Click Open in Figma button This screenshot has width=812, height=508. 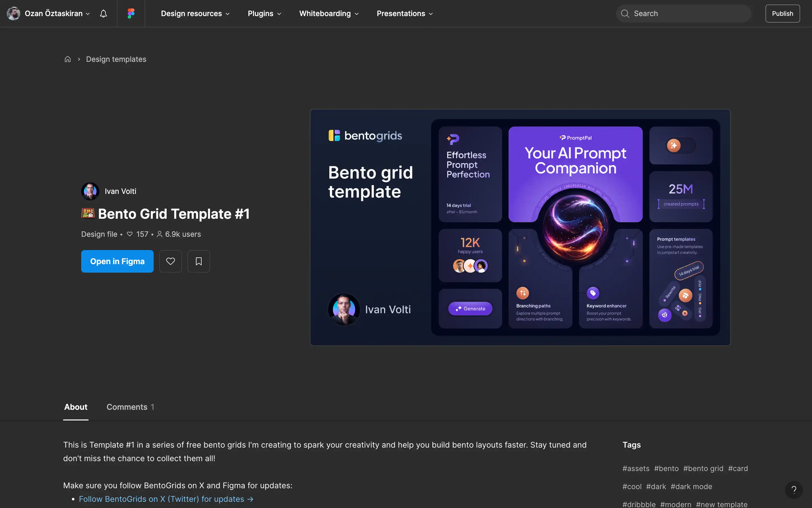click(117, 261)
